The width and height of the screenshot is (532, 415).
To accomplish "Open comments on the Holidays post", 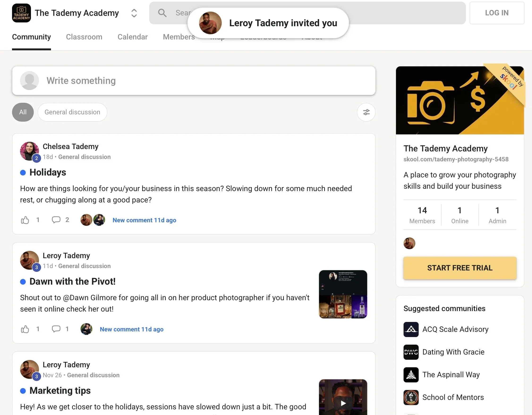I will coord(56,220).
